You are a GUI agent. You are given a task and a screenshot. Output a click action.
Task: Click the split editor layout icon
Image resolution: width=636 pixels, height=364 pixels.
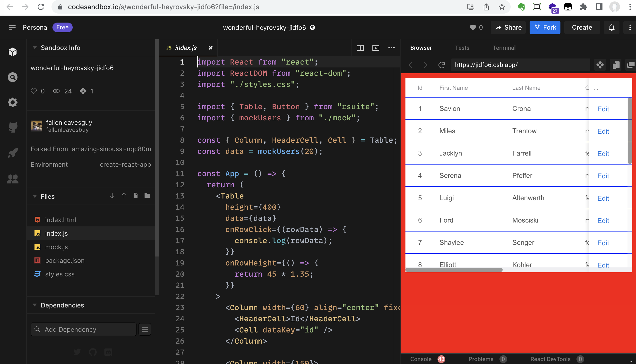click(360, 48)
